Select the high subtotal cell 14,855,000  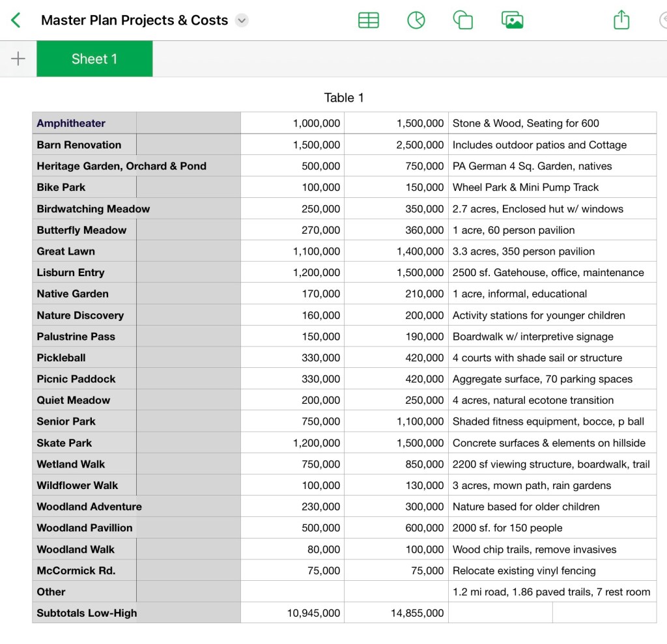coord(396,613)
